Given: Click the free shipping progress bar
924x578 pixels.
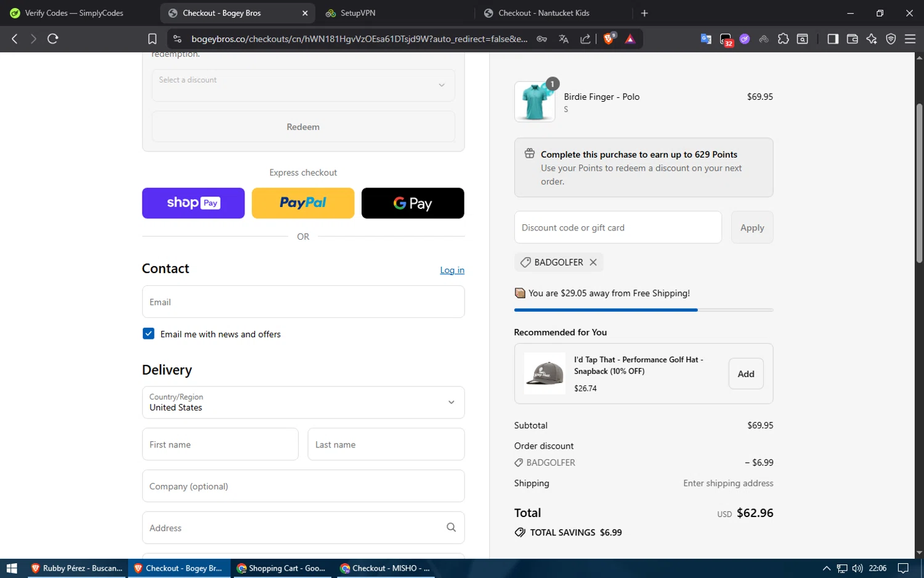Looking at the screenshot, I should (644, 310).
